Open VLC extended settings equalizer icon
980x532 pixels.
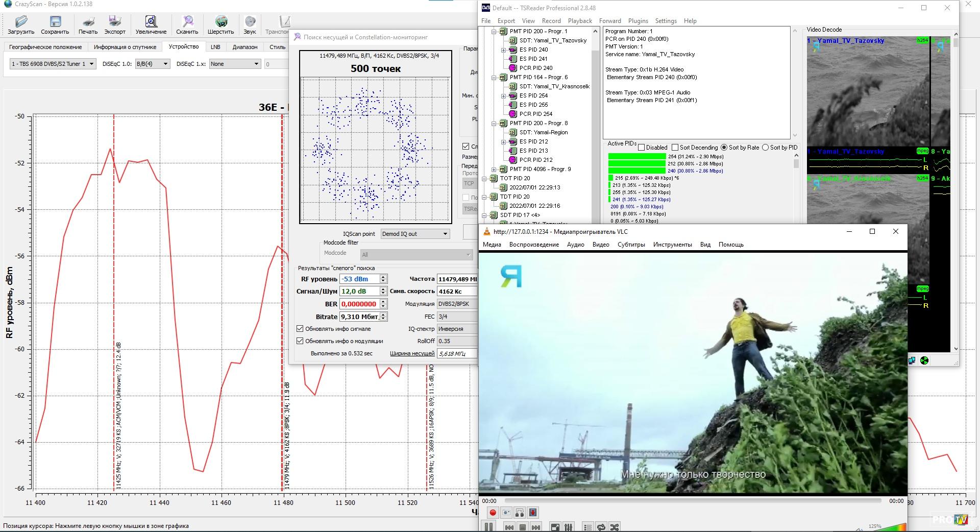(x=569, y=527)
